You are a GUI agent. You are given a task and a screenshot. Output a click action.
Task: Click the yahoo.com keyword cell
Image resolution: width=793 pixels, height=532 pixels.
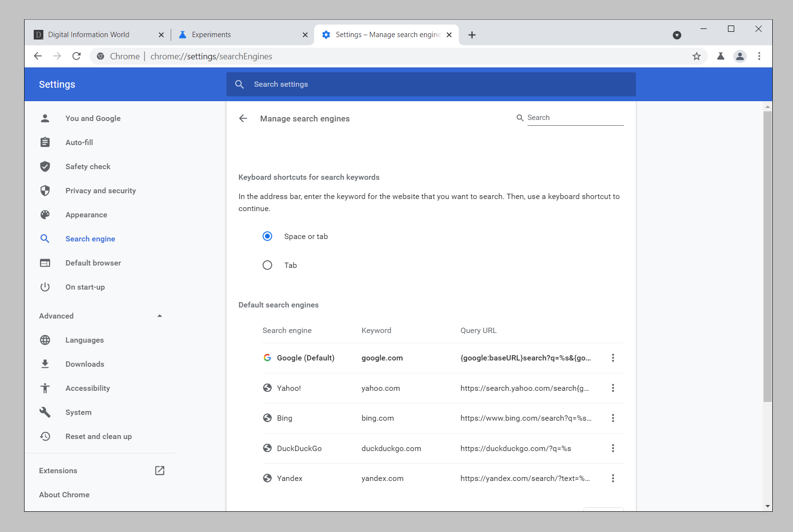tap(381, 388)
